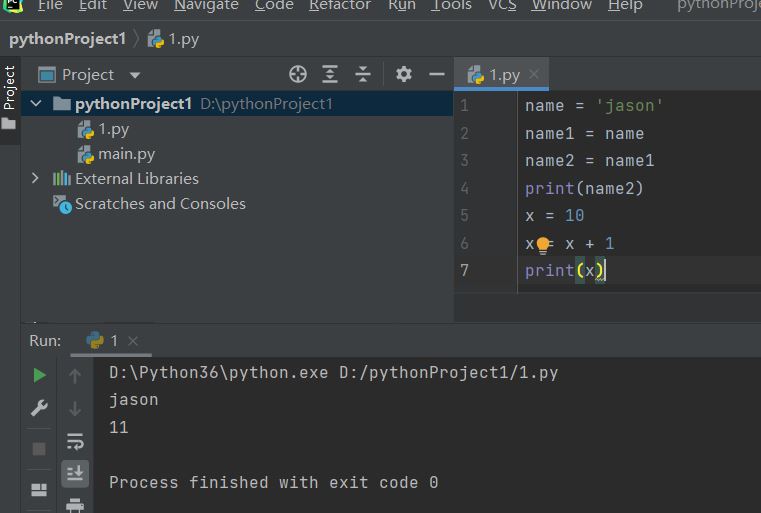
Task: Click the yellow lightbulb intention icon
Action: [x=543, y=244]
